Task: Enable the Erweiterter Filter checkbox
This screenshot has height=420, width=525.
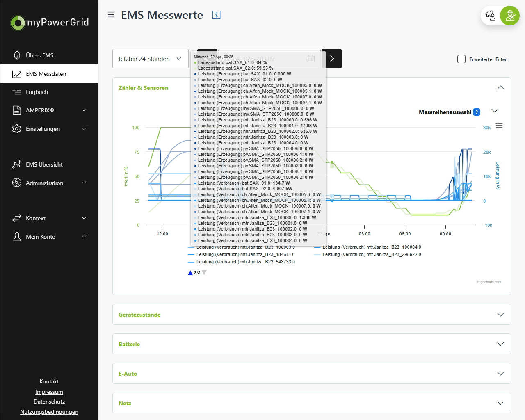Action: coord(461,59)
